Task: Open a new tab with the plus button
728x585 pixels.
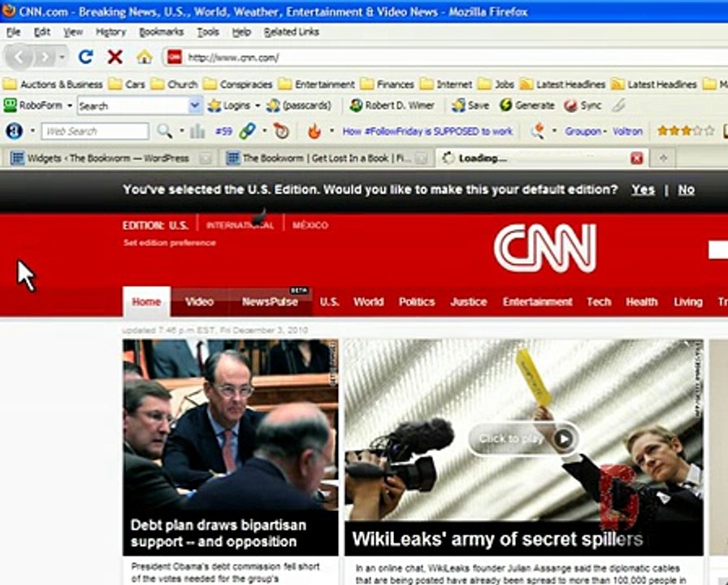Action: 663,158
